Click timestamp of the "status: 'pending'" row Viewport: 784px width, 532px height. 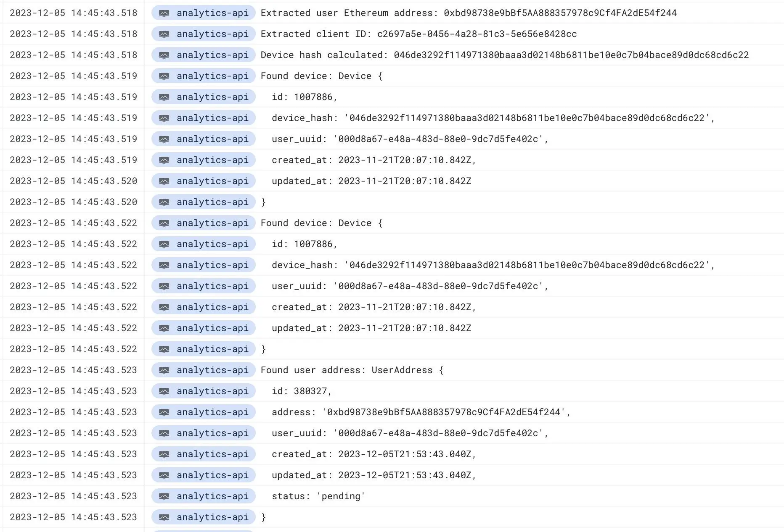coord(74,496)
